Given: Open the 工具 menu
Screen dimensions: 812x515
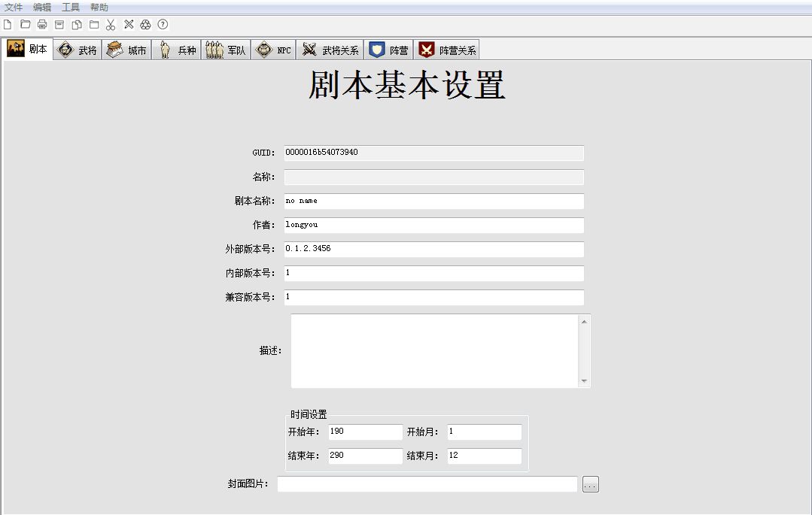Looking at the screenshot, I should point(71,8).
